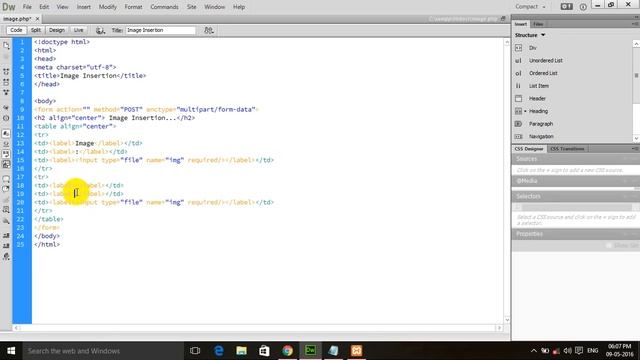Screen dimensions: 640x360
Task: Click the Move or Convert CSS icon
Action: tap(6, 221)
